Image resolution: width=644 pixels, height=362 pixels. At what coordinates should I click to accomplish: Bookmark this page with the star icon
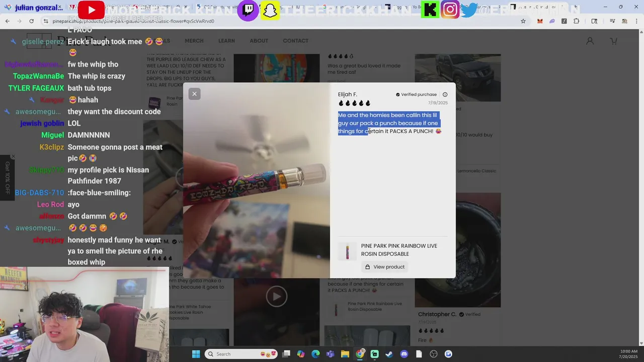coord(523,21)
